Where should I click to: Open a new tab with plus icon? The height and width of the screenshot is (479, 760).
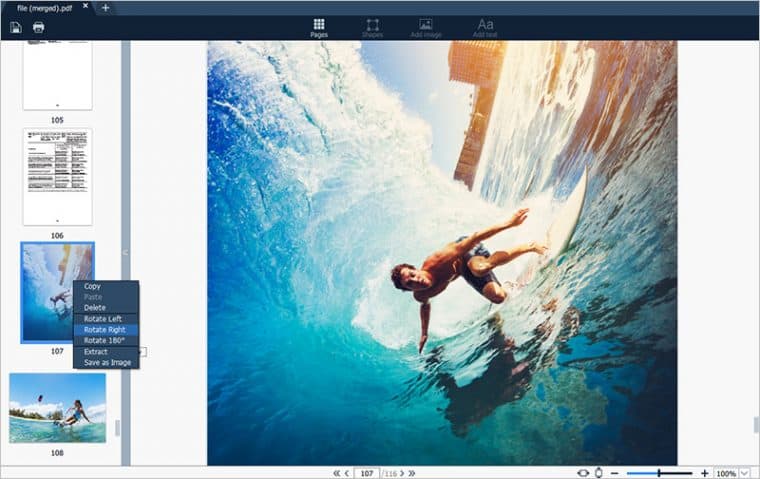105,8
